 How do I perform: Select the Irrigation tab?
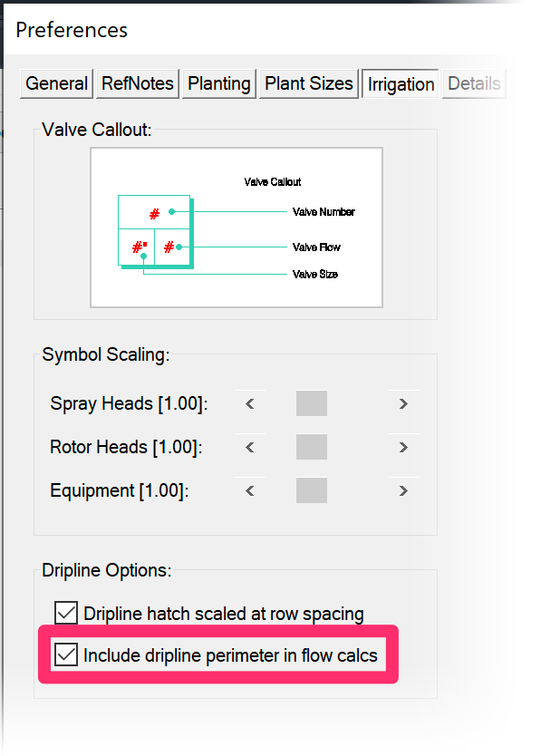401,84
